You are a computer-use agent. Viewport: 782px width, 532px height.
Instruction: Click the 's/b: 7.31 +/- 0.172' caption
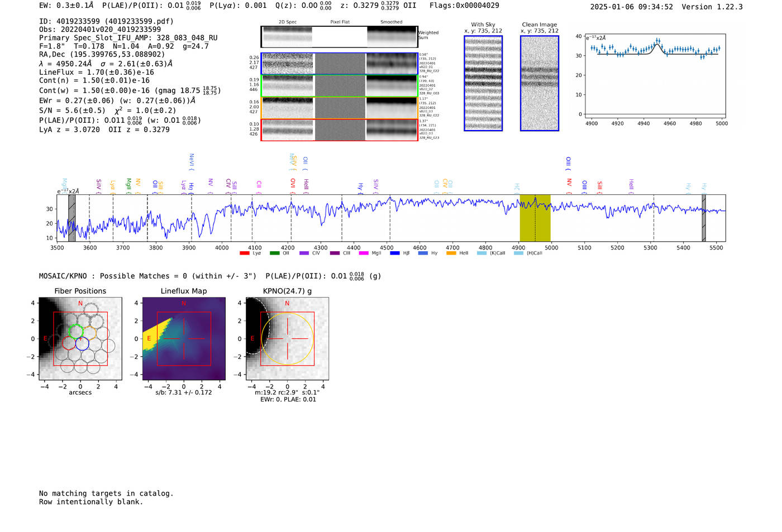[x=184, y=392]
